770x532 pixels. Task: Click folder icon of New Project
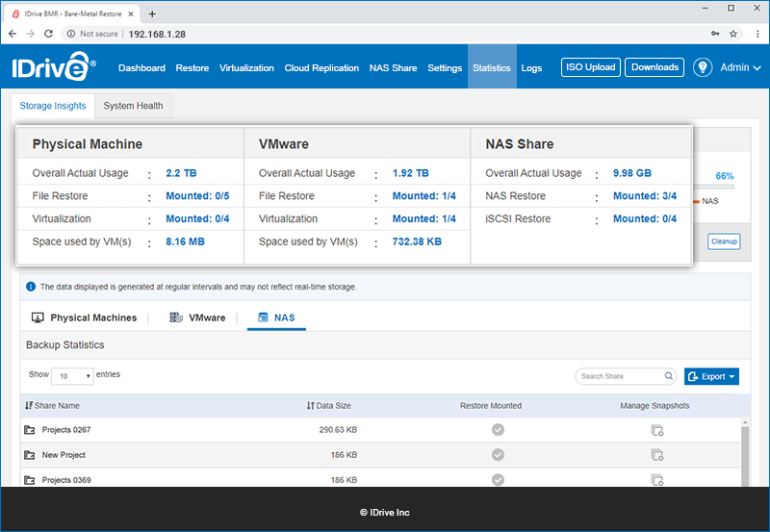pos(30,455)
